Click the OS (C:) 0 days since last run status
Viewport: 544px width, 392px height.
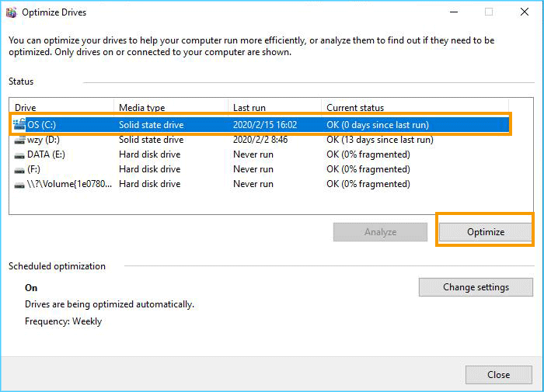[x=377, y=124]
